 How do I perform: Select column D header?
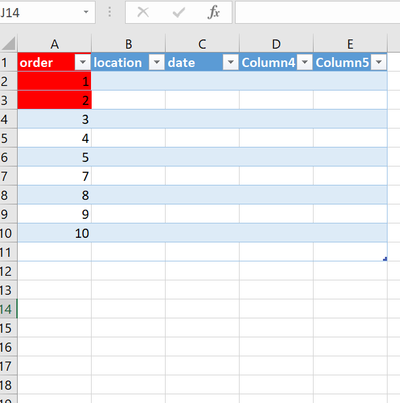[x=277, y=44]
